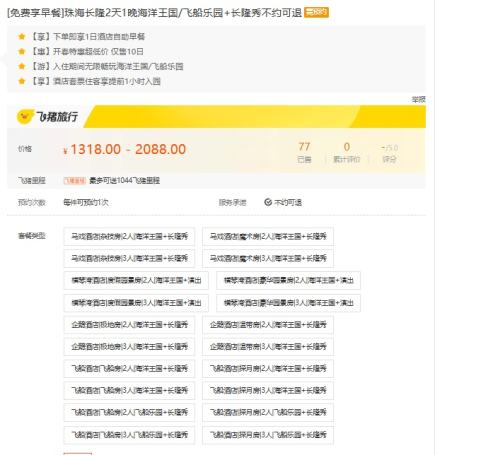
Task: Click the 飞猪里程 red tag badge
Action: [x=75, y=181]
